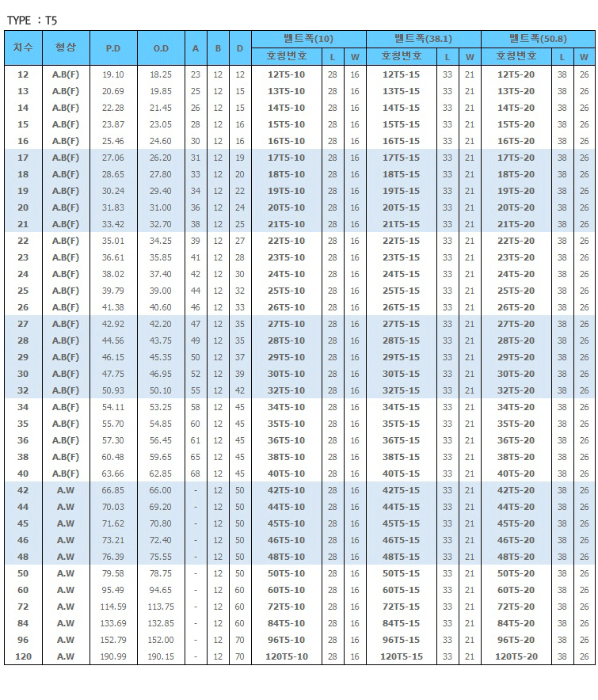The height and width of the screenshot is (700, 598).
Task: Click O.D value 24.60
Action: pyautogui.click(x=161, y=141)
